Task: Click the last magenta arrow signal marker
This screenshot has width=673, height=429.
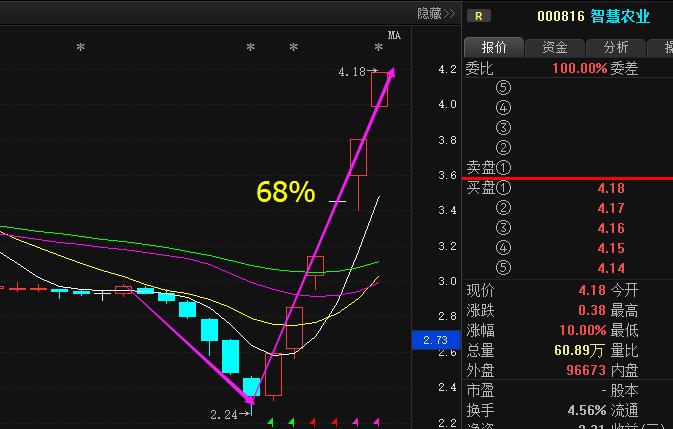Action: click(x=377, y=423)
